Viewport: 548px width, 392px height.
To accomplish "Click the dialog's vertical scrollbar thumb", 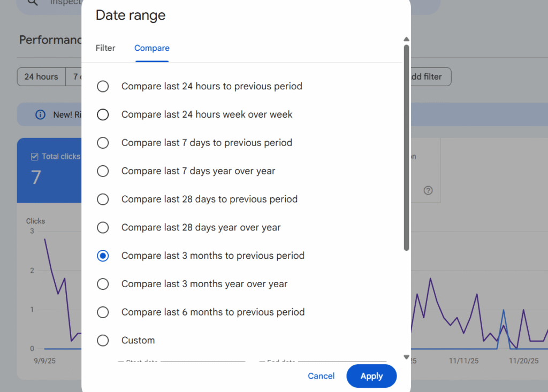I will [406, 147].
